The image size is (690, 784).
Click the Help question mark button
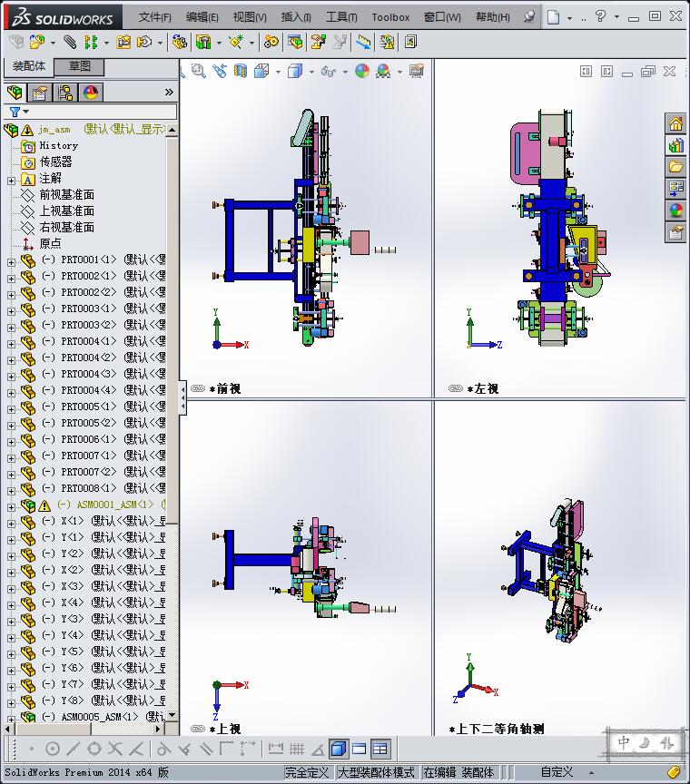tap(600, 16)
